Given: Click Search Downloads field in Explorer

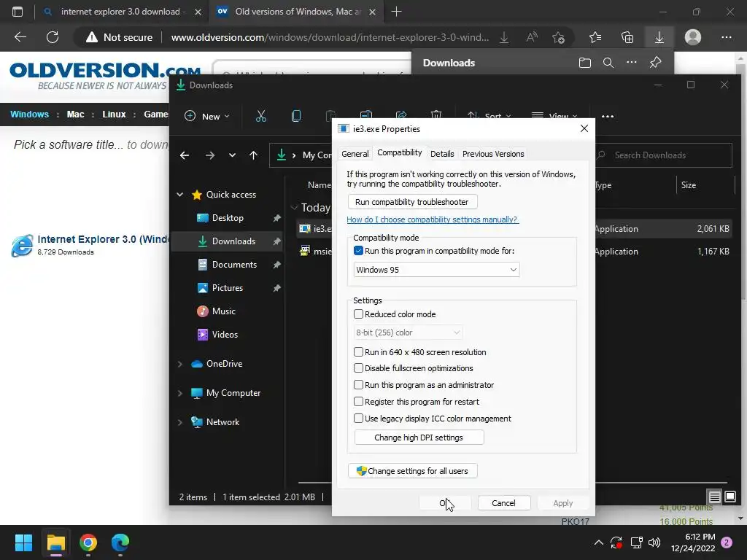Looking at the screenshot, I should 662,155.
